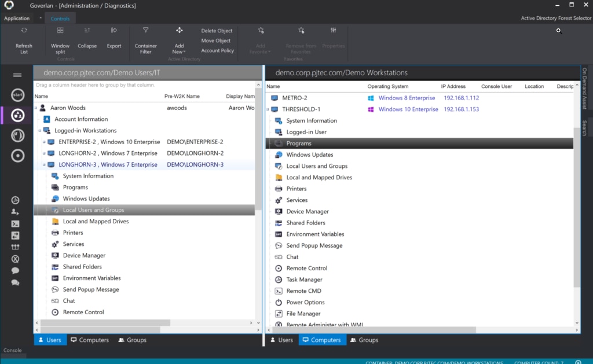Select the METRO-2 computer row
The height and width of the screenshot is (364, 593).
419,98
